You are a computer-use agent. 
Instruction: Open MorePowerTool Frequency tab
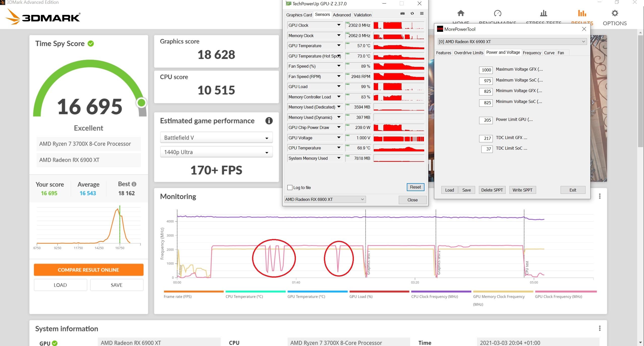[x=532, y=53]
